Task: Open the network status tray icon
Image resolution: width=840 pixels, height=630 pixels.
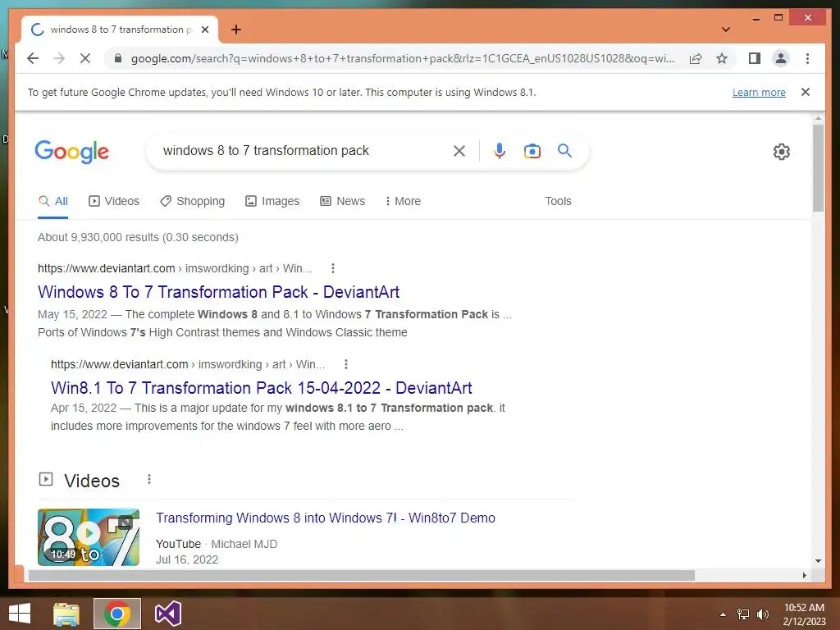Action: click(x=743, y=614)
